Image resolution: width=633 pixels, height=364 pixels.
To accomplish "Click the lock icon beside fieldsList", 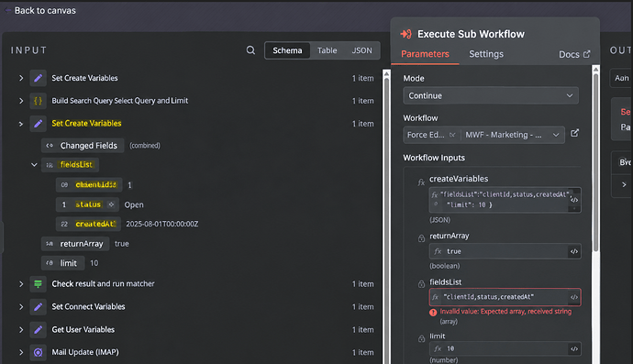I will 421,284.
